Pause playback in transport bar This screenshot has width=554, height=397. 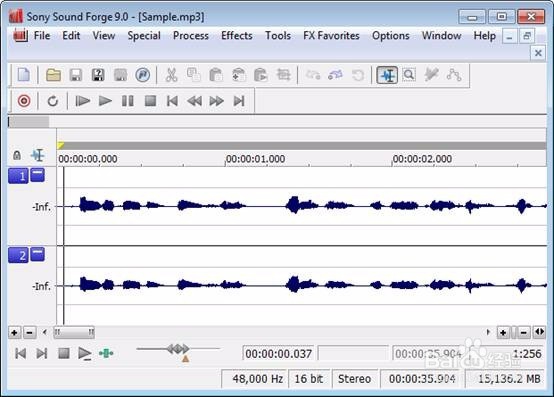[128, 101]
